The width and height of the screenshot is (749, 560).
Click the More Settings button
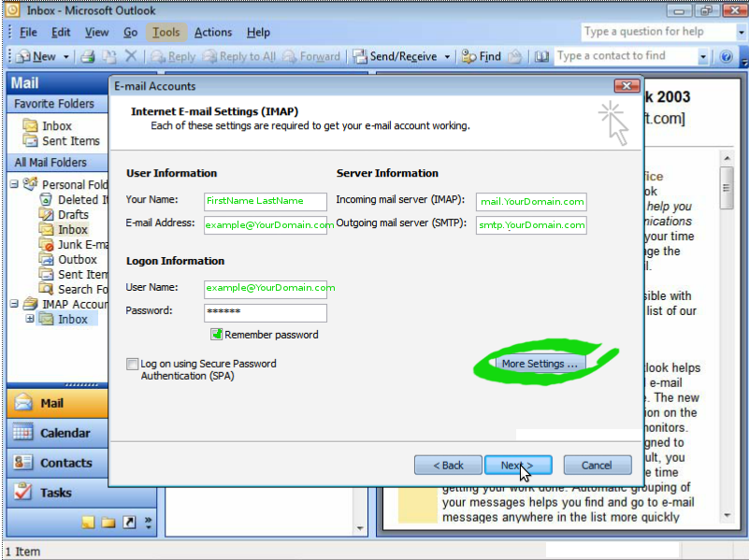point(539,364)
